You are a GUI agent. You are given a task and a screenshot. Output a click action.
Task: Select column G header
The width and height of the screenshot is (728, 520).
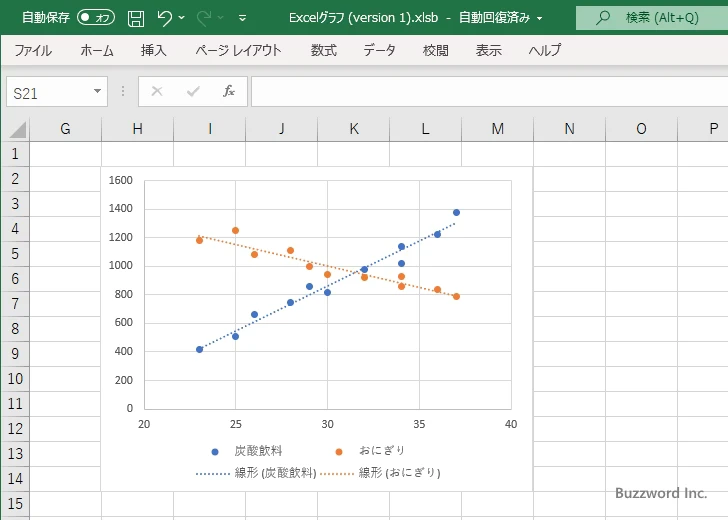(x=65, y=129)
